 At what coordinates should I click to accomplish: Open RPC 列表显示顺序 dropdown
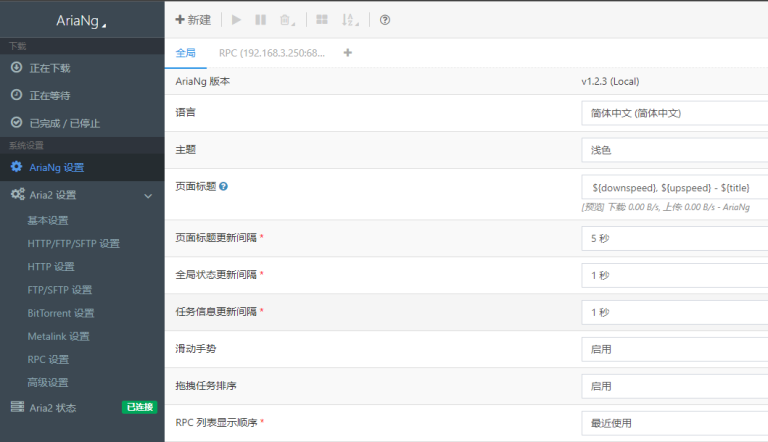674,423
